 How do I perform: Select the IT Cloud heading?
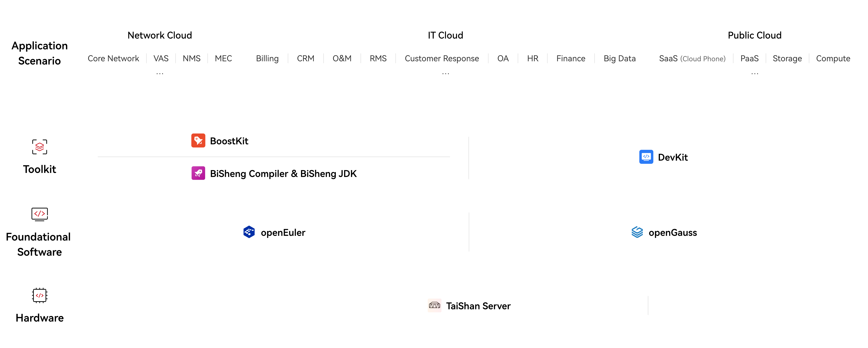[446, 35]
